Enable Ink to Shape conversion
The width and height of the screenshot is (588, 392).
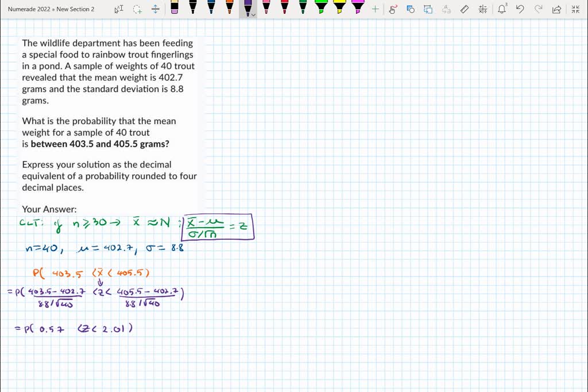411,9
